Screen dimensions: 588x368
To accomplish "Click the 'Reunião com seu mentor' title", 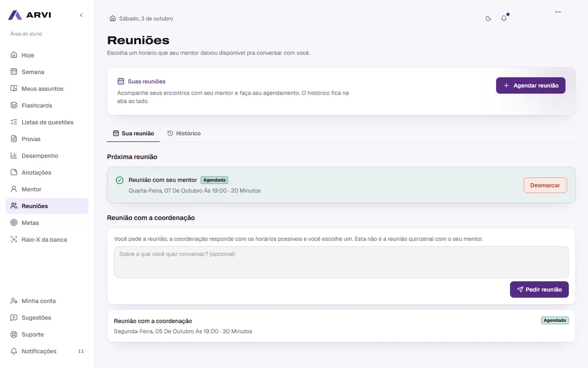I will (x=163, y=180).
